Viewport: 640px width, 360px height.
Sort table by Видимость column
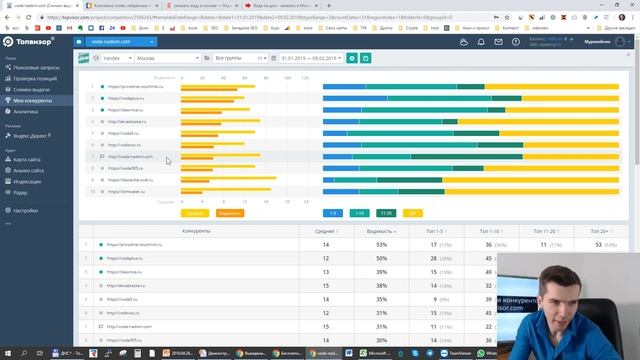coord(381,231)
